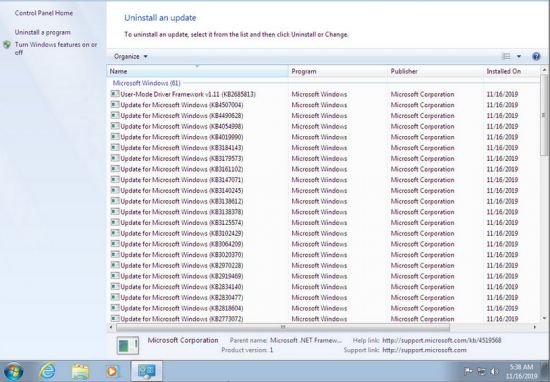This screenshot has height=382, width=550.
Task: Select row Update for Microsoft Windows (KB2818604)
Action: (x=323, y=308)
